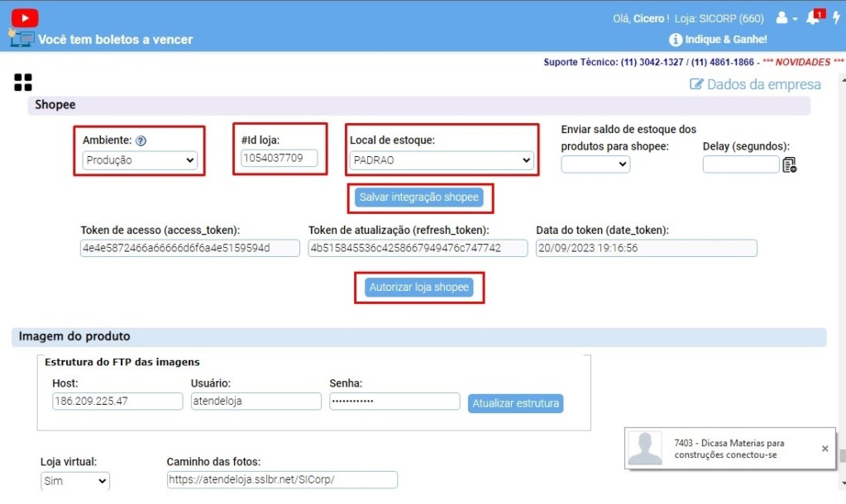Viewport: 846px width, 504px height.
Task: Open the Enviar saldo de estoque dropdown
Action: point(595,164)
